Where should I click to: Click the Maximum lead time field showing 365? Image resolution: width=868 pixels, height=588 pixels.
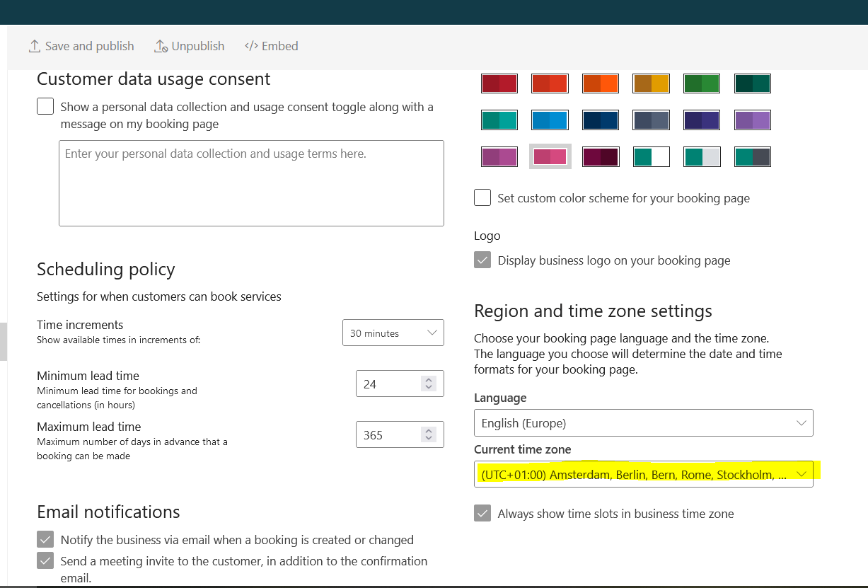coord(400,434)
